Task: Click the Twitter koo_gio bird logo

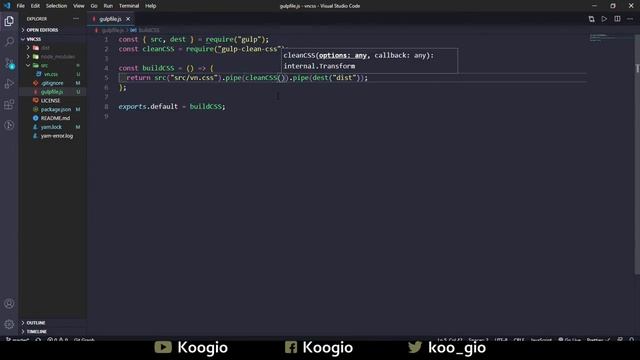Action: pos(415,347)
